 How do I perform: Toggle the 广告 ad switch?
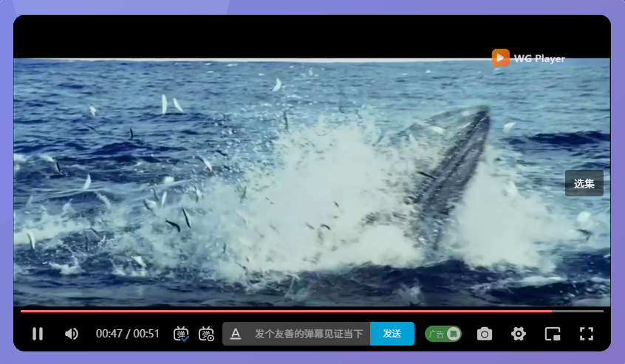[x=443, y=334]
